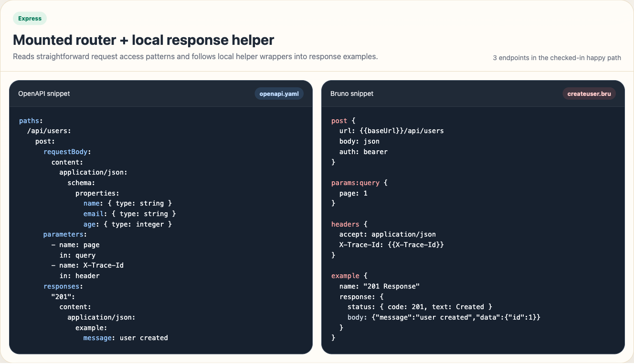The width and height of the screenshot is (634, 364).
Task: Click the 'auth: bearer' line
Action: click(x=364, y=152)
